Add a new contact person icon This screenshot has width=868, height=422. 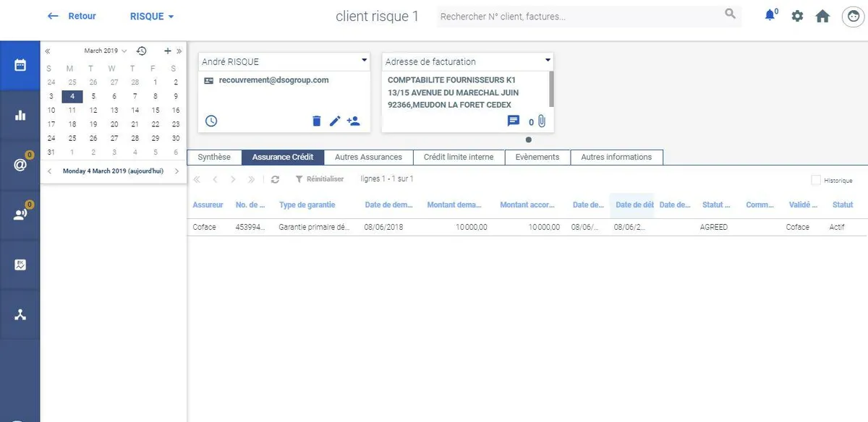coord(353,121)
